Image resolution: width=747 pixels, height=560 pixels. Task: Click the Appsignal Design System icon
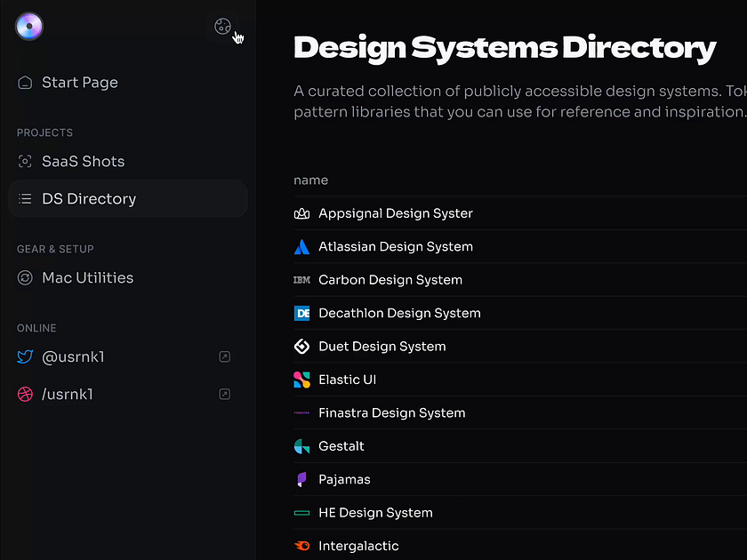pos(301,213)
